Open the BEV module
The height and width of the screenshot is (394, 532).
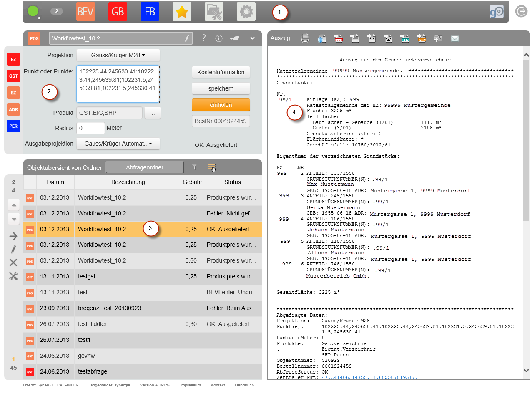click(x=85, y=11)
